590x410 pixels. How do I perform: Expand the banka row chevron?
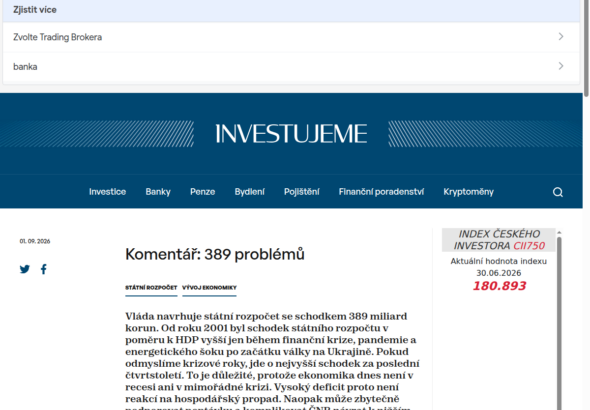[x=561, y=66]
